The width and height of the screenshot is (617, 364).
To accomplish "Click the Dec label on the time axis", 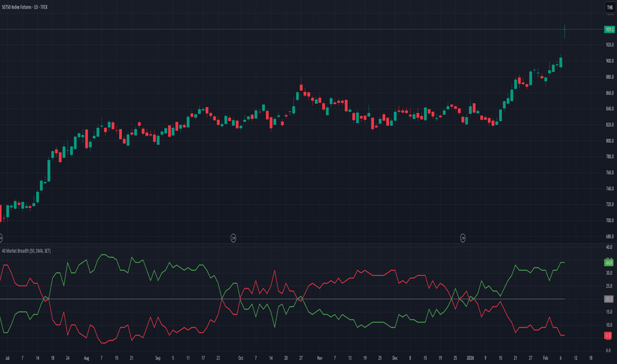I will point(395,358).
